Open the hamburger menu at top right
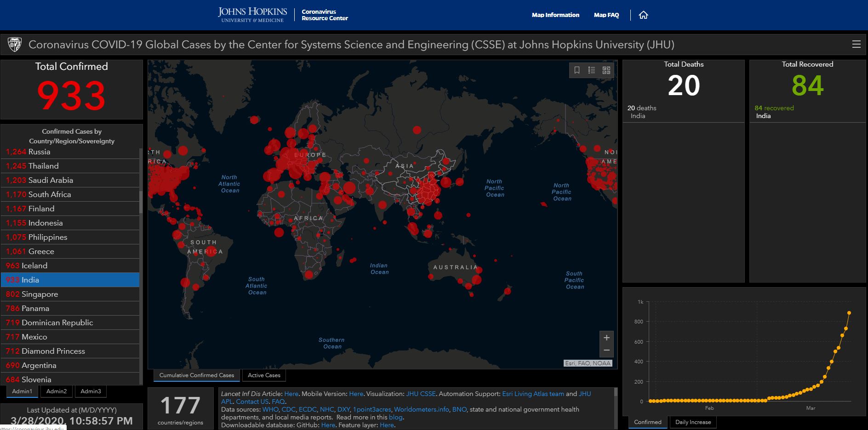 (x=856, y=44)
